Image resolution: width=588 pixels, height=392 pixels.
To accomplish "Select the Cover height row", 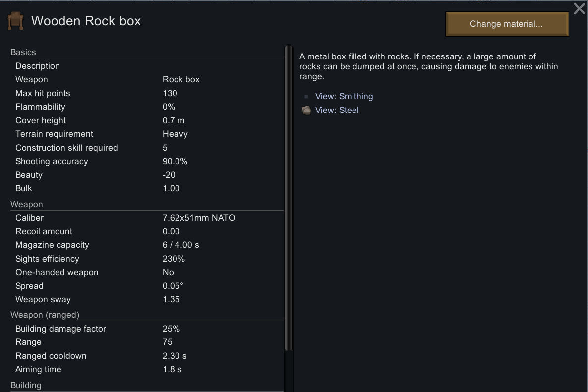I will click(147, 120).
